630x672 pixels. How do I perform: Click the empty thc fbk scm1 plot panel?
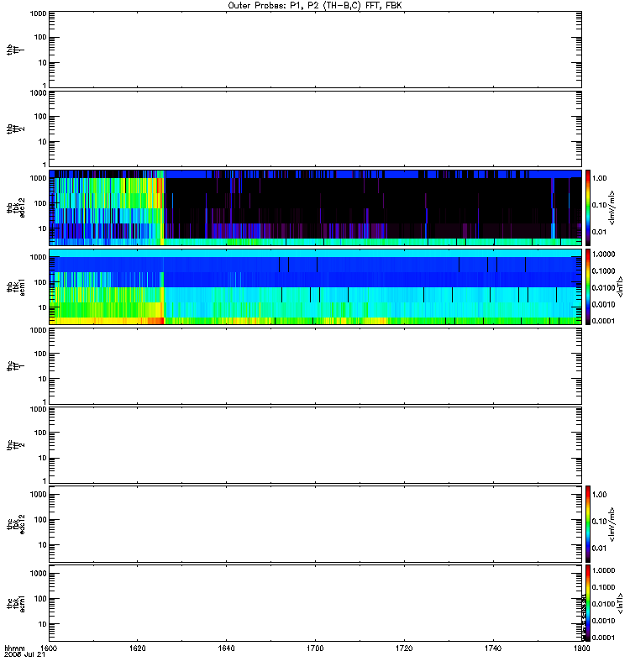(316, 603)
